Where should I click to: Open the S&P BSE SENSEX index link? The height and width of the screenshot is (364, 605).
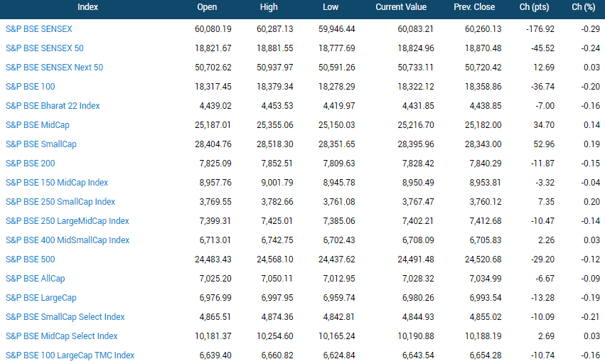coord(39,29)
